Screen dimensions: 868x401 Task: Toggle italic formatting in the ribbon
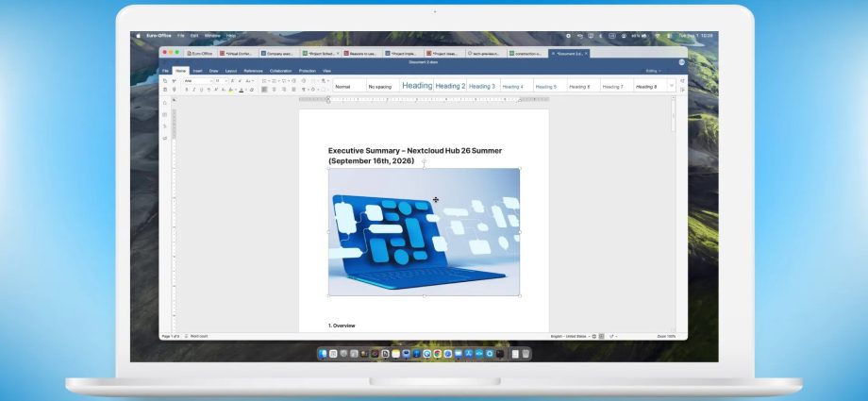coord(193,90)
